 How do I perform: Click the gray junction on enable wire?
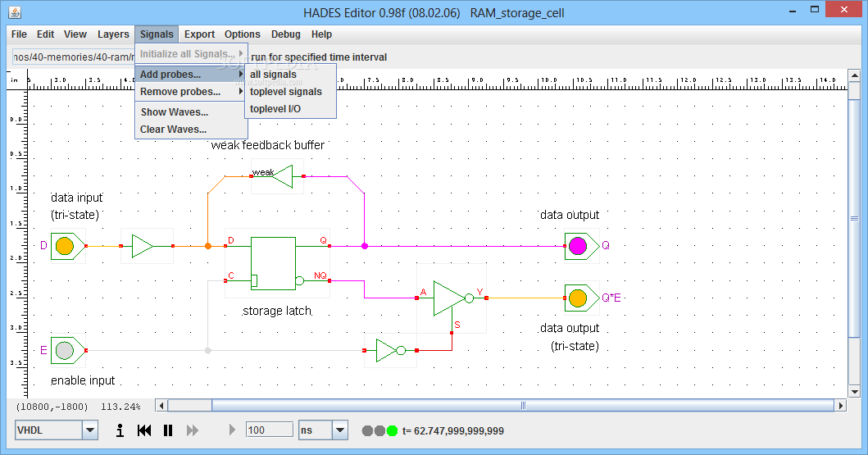pos(208,350)
